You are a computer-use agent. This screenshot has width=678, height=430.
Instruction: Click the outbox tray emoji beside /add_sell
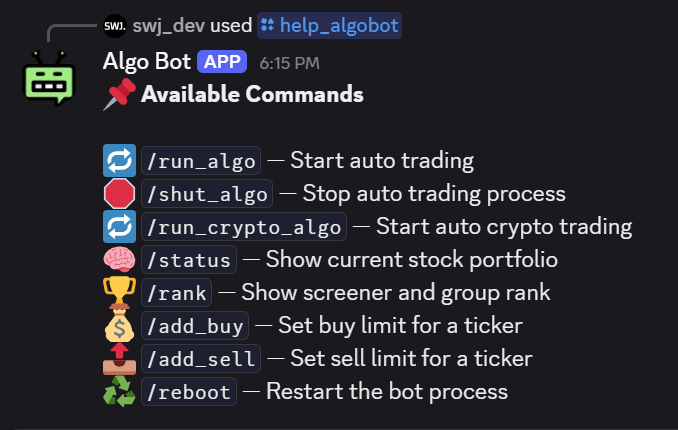[x=119, y=358]
